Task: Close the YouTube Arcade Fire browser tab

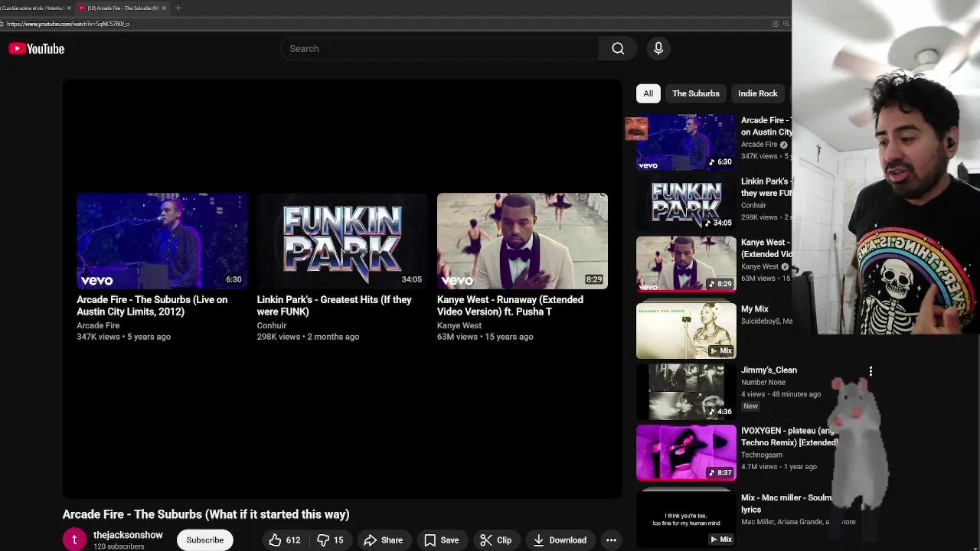Action: point(163,8)
